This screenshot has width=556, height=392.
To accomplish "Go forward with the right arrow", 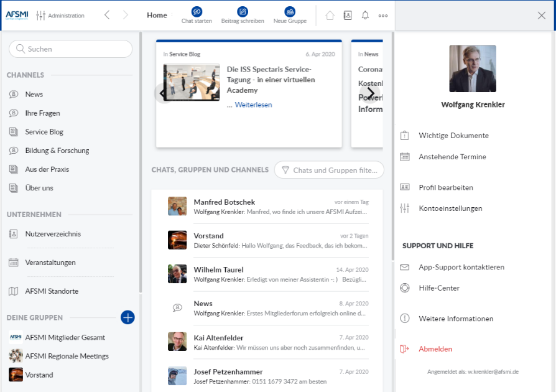I will (x=125, y=15).
